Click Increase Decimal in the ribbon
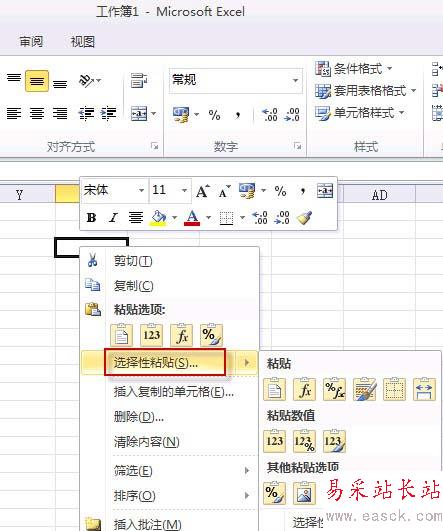Screen dimensions: 443x531 [x=270, y=114]
